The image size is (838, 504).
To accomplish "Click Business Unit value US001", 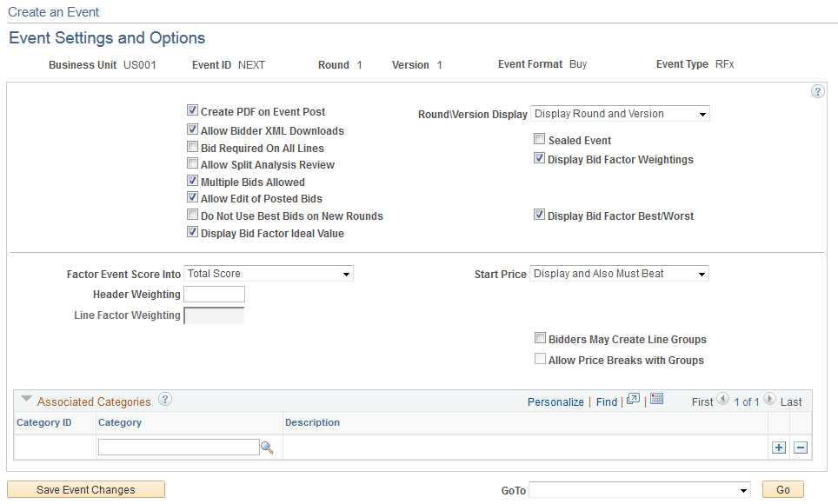I will (139, 64).
